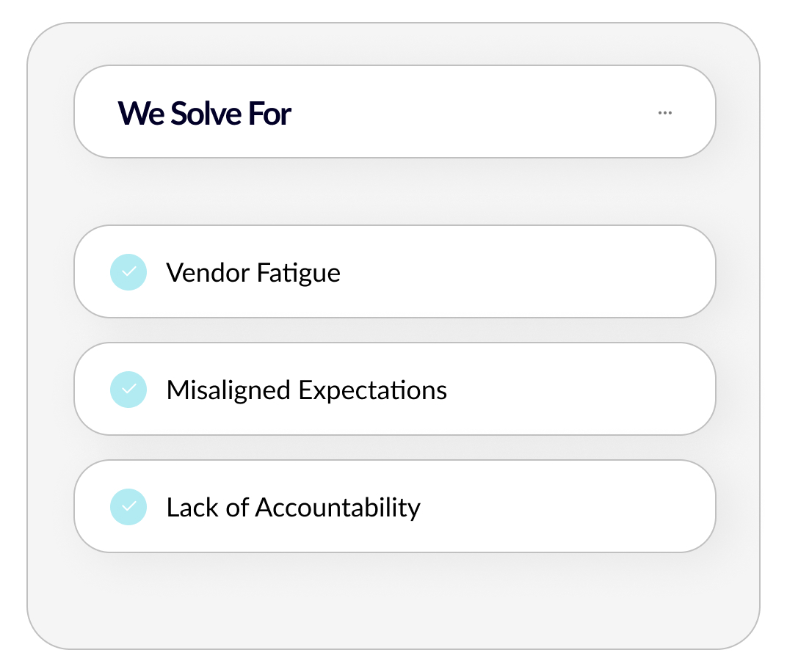Viewport: 787px width, 672px height.
Task: Select the Vendor Fatigue label text
Action: 253,273
